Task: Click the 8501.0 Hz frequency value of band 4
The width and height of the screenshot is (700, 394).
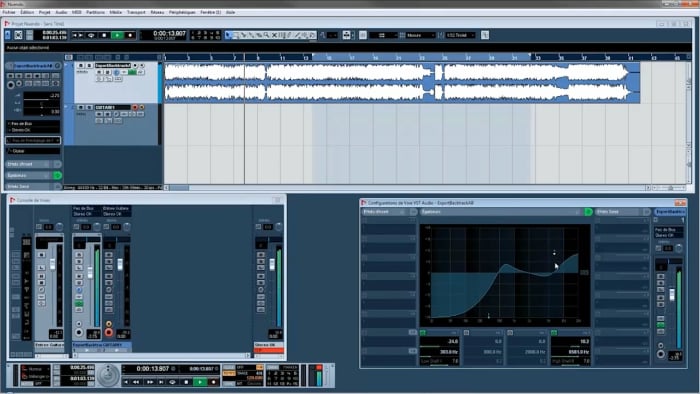Action: tap(580, 352)
